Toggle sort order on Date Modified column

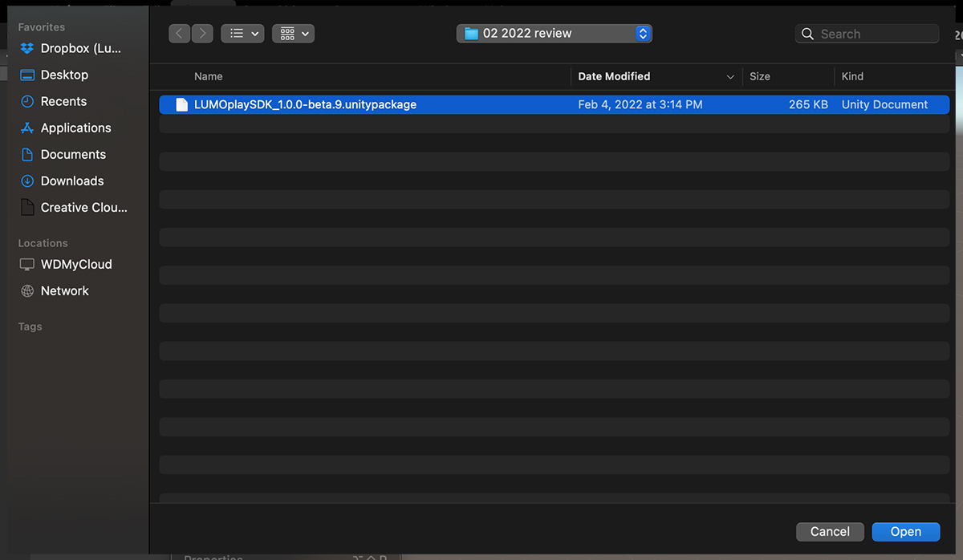614,76
